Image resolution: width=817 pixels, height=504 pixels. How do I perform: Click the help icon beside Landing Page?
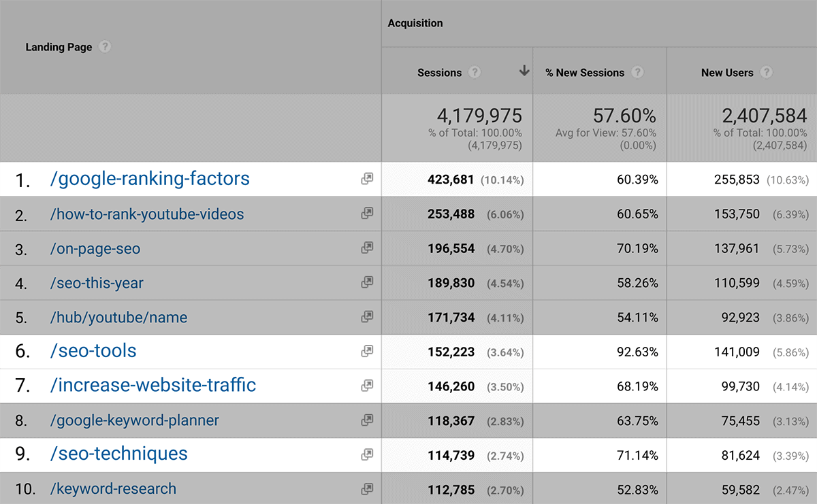point(106,47)
